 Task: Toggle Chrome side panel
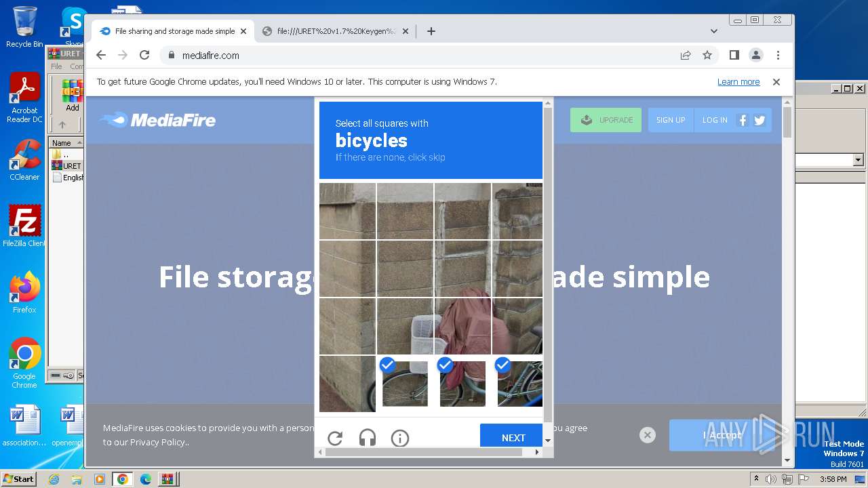pyautogui.click(x=734, y=55)
